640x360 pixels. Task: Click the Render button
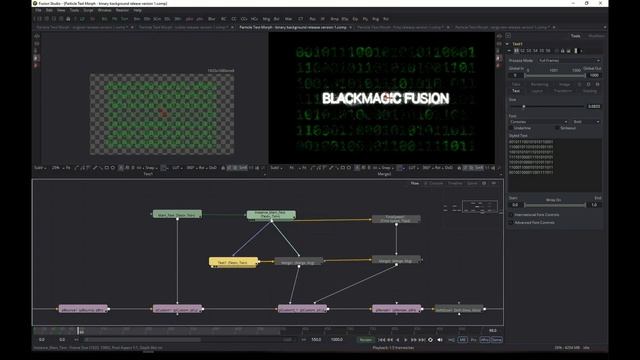[x=366, y=340]
